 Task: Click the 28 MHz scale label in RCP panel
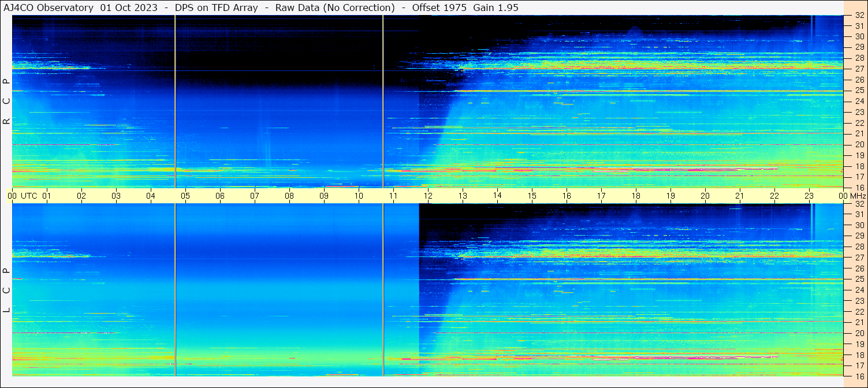click(x=859, y=58)
